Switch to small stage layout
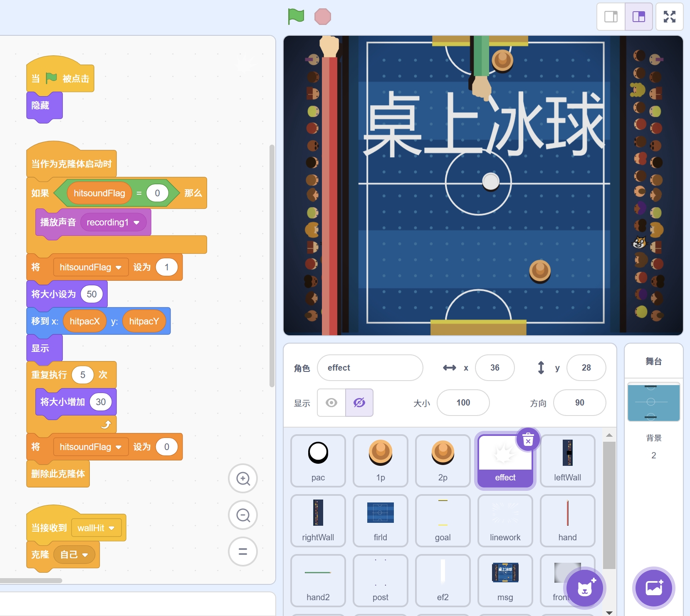 [611, 17]
